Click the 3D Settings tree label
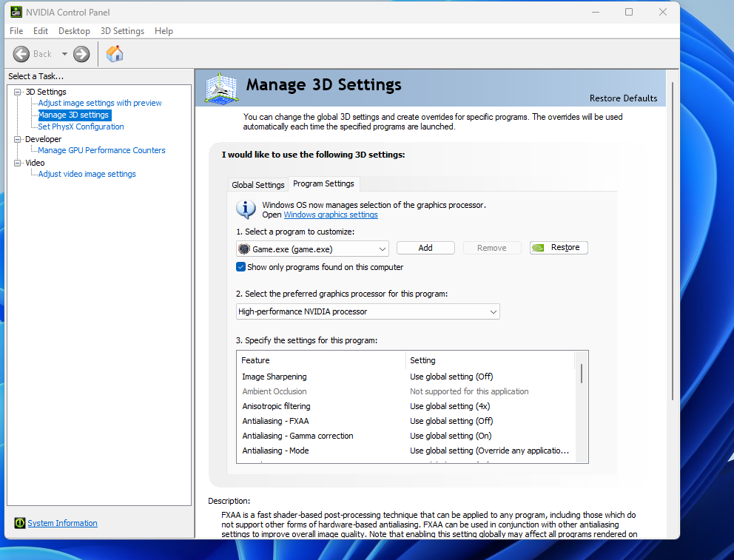This screenshot has height=560, width=734. click(x=46, y=92)
